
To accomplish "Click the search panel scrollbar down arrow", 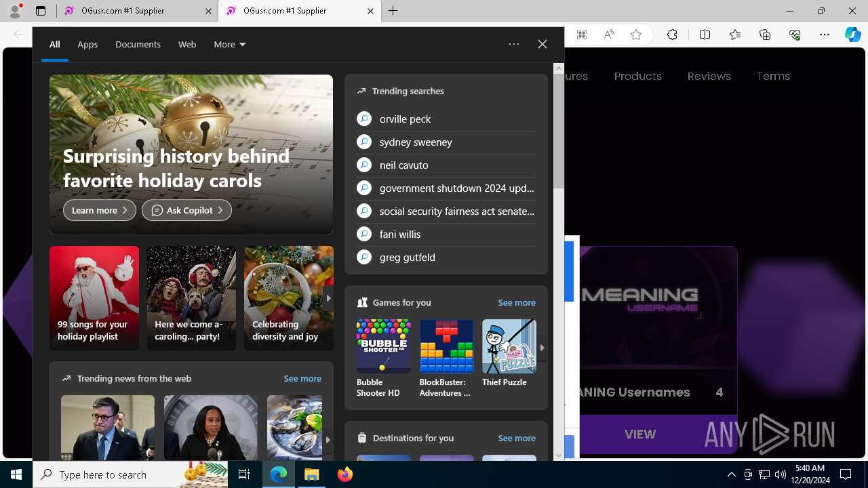I will [x=559, y=455].
